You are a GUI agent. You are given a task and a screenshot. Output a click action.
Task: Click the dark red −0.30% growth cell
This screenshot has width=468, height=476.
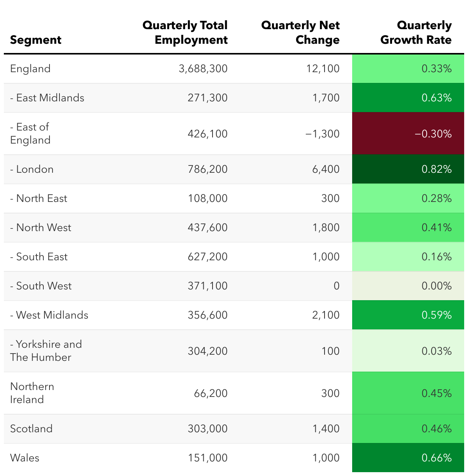(408, 134)
